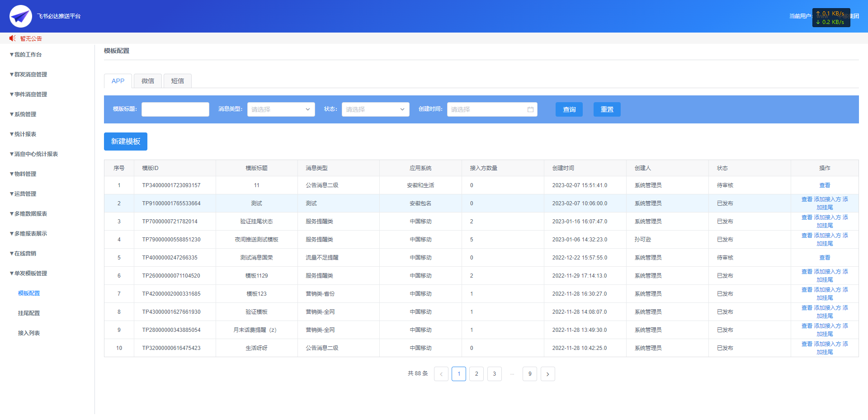Click 添加接入方 for template 验证模板
Screen dimensions: 868x420
[827, 308]
